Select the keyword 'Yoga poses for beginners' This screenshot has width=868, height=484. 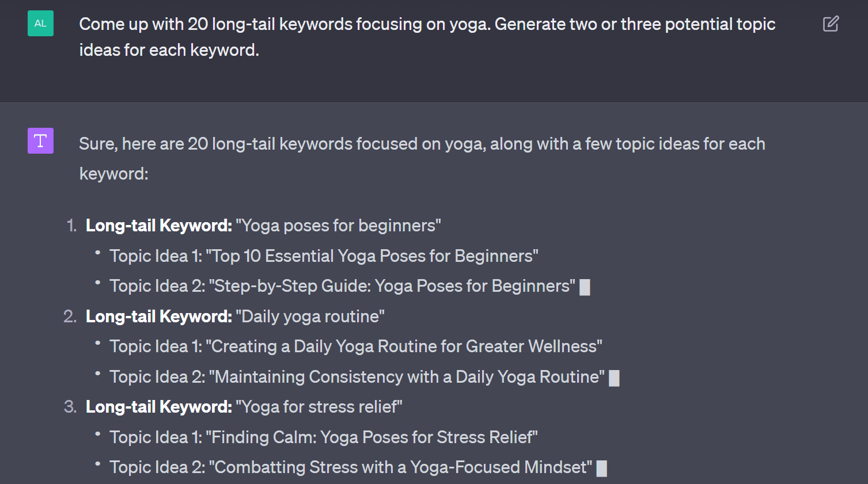pyautogui.click(x=339, y=225)
